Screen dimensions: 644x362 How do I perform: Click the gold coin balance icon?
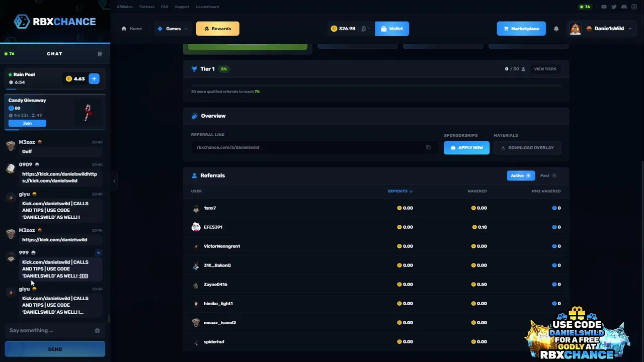pyautogui.click(x=334, y=29)
